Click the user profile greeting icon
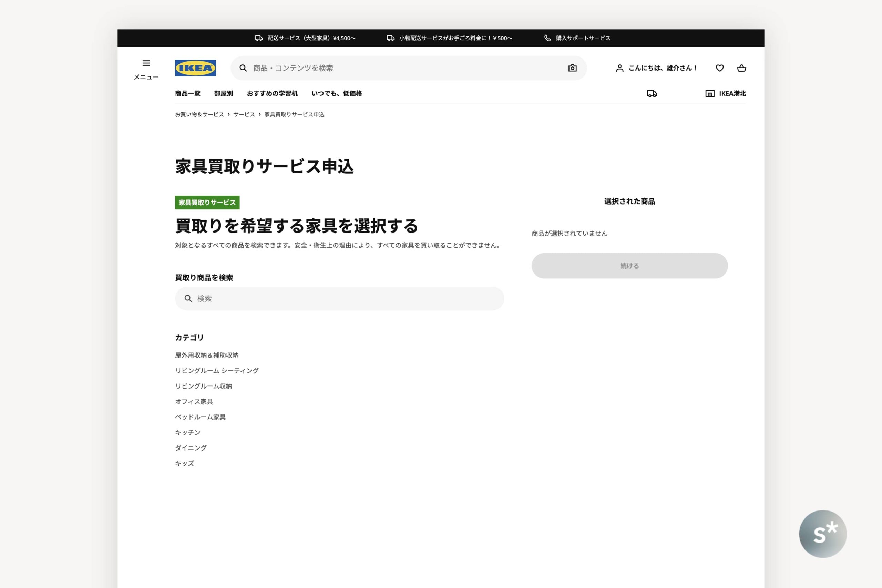This screenshot has width=882, height=588. [619, 68]
